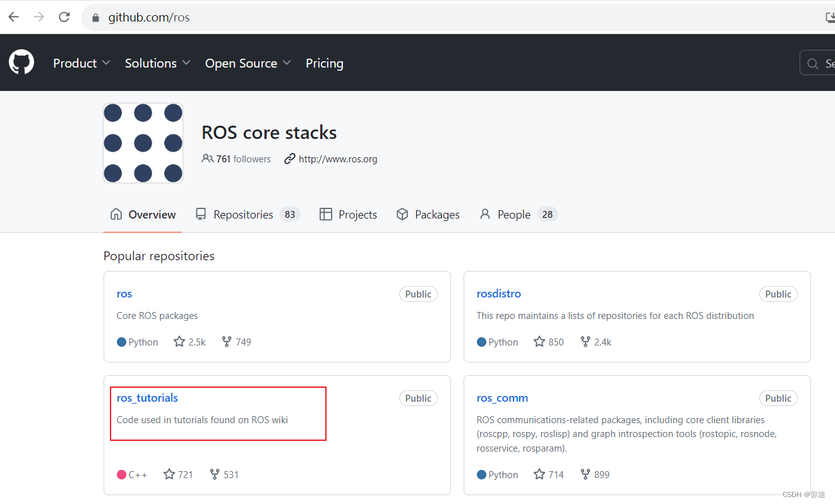Expand the Open Source dropdown menu

tap(248, 63)
